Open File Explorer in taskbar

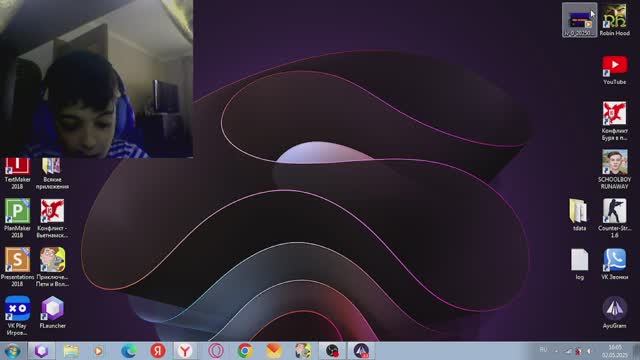click(x=71, y=351)
